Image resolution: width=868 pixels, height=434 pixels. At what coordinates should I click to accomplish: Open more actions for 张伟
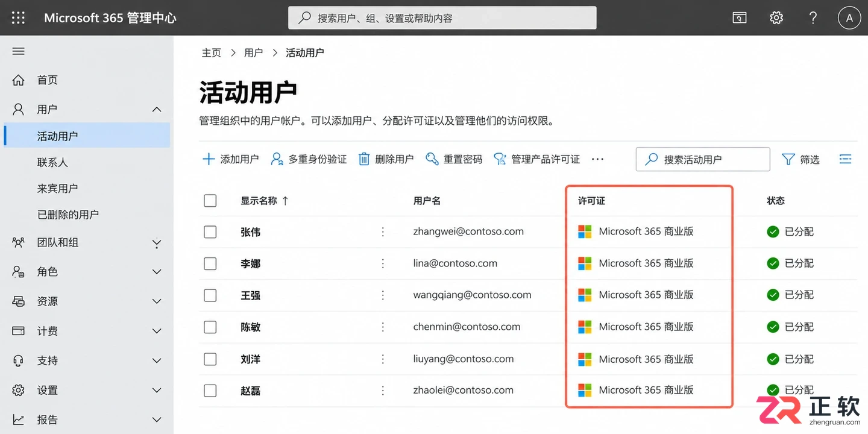383,231
